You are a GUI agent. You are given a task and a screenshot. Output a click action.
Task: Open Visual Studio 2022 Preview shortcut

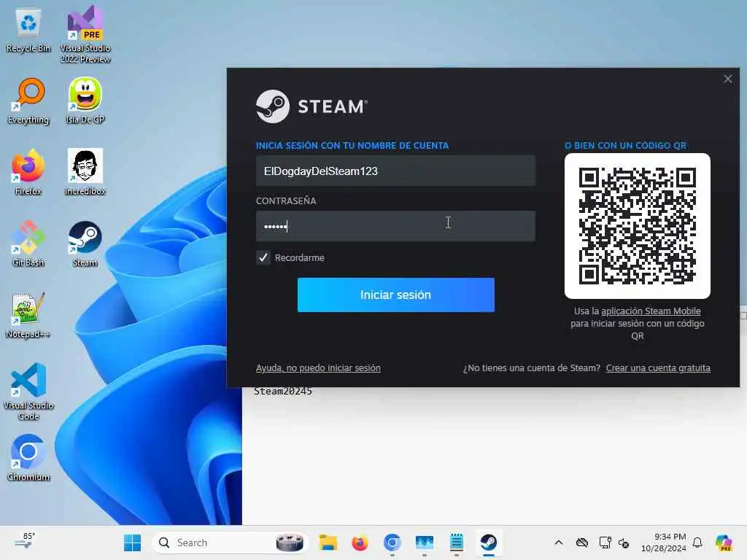[x=85, y=34]
